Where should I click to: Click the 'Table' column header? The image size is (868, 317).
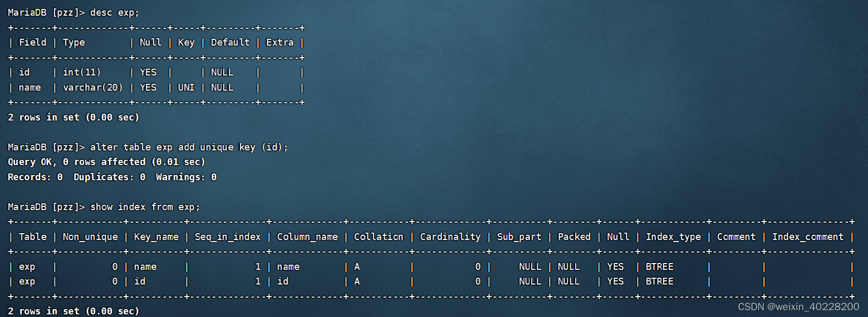click(x=32, y=237)
